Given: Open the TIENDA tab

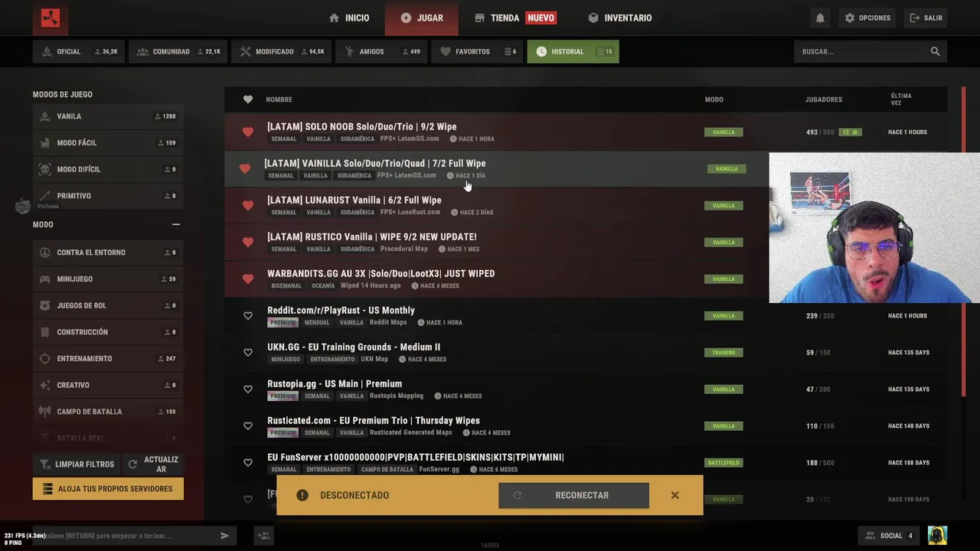Looking at the screenshot, I should pos(514,18).
